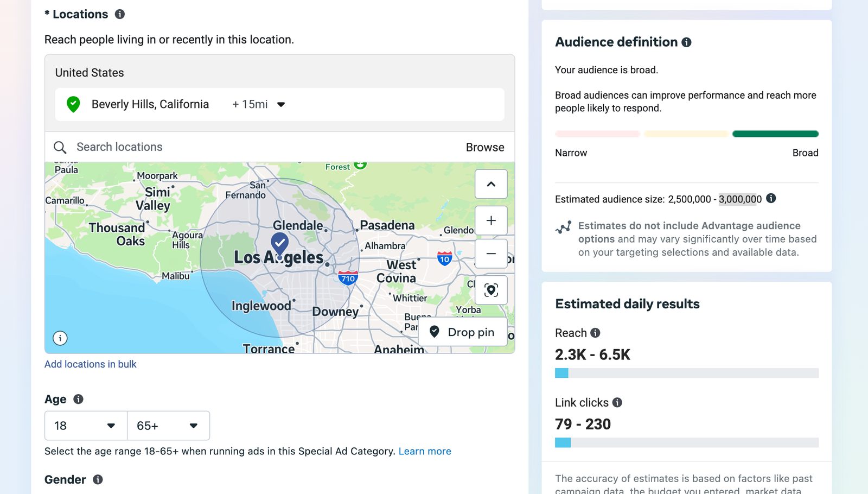Screen dimensions: 868x494
Task: Click the magnifier search icon
Action: tap(60, 147)
